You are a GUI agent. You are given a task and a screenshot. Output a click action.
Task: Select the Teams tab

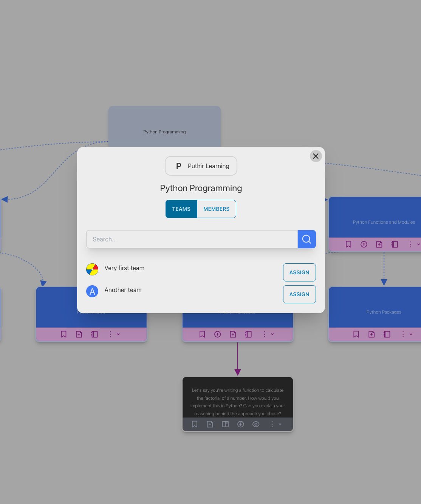pos(181,209)
